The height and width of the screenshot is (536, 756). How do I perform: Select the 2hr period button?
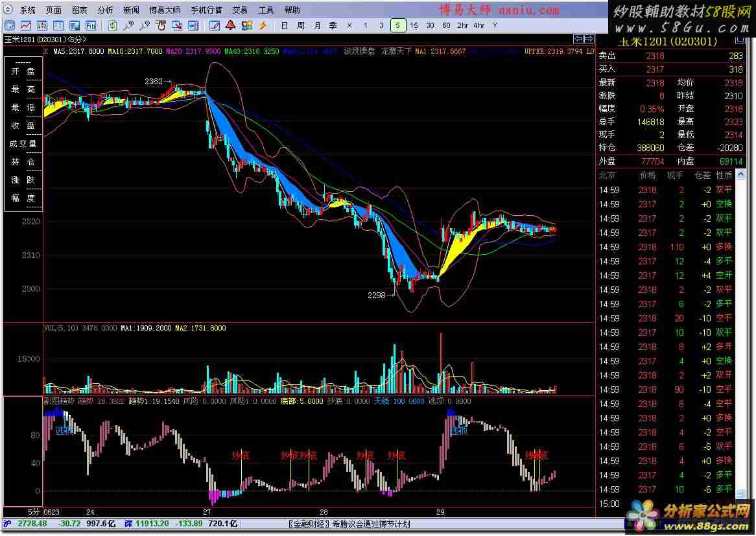coord(462,25)
